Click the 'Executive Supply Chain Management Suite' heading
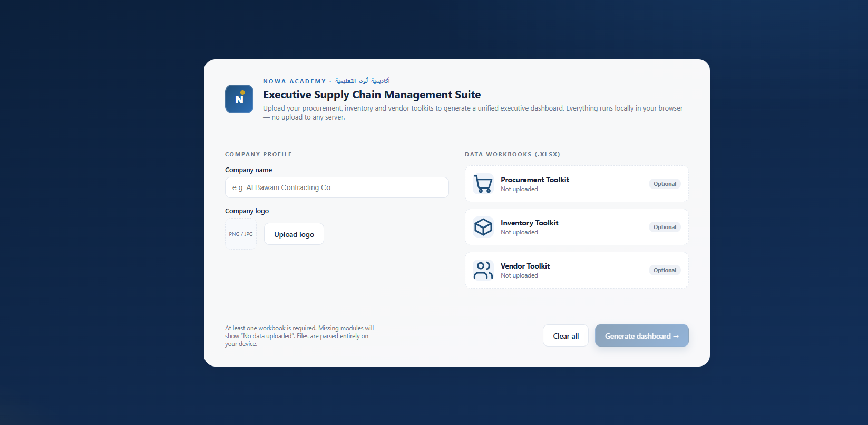Viewport: 868px width, 425px height. (372, 95)
